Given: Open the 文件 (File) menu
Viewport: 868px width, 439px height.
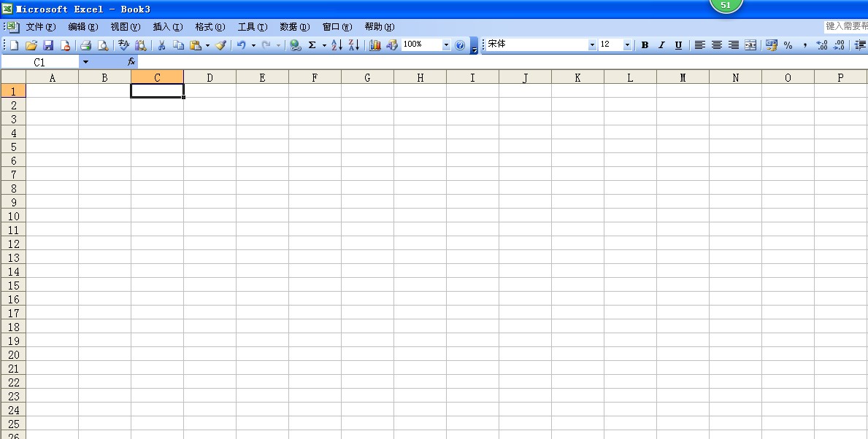Looking at the screenshot, I should pos(41,26).
